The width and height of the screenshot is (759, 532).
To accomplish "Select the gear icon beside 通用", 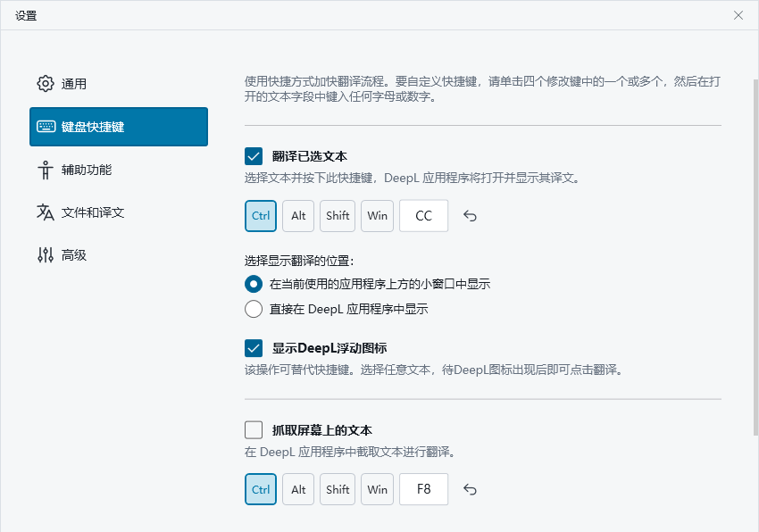I will [x=45, y=83].
